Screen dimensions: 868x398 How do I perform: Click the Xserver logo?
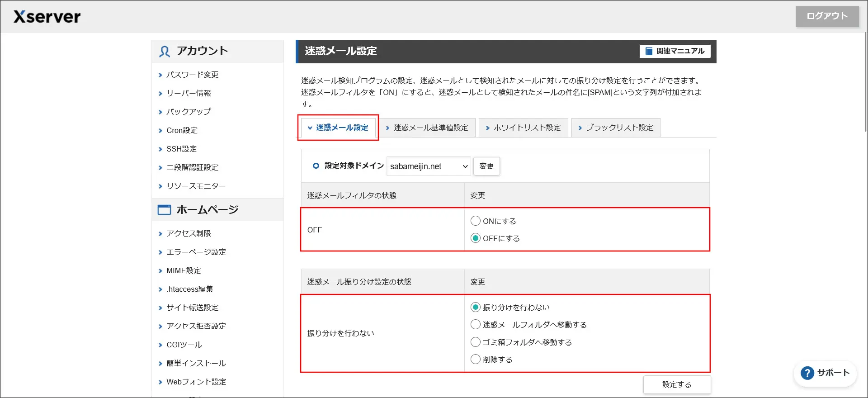47,17
